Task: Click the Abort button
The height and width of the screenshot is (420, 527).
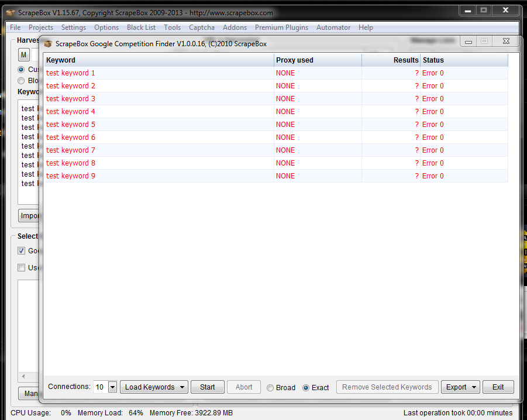Action: 244,387
